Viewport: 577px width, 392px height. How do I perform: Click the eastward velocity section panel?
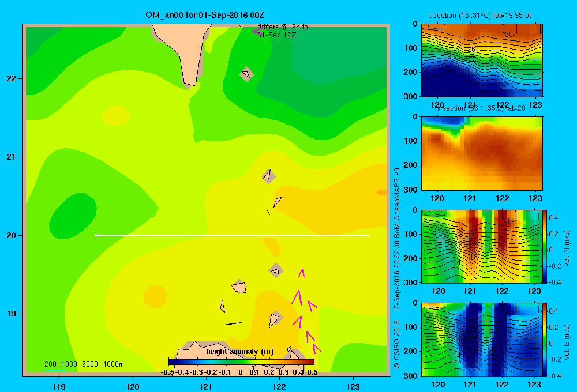coord(482,339)
